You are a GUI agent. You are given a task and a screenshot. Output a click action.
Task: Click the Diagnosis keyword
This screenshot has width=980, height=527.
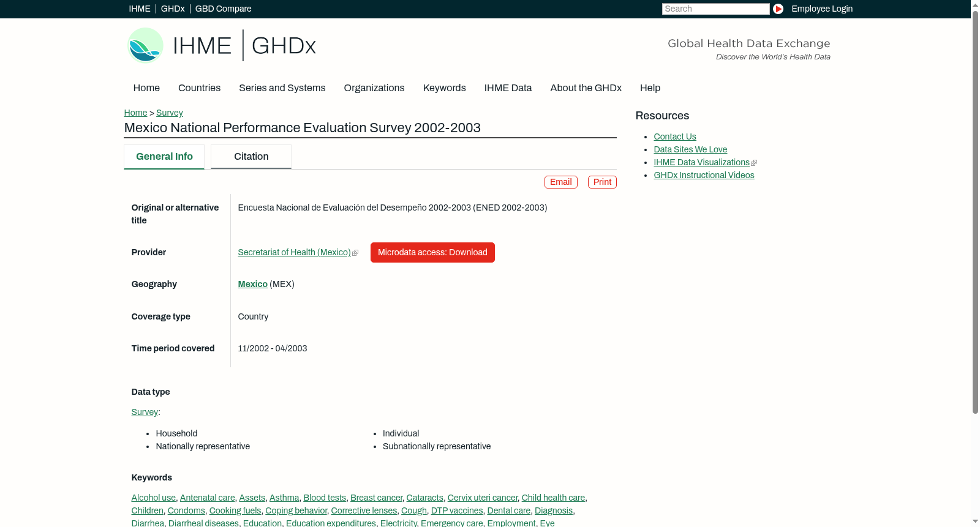554,510
